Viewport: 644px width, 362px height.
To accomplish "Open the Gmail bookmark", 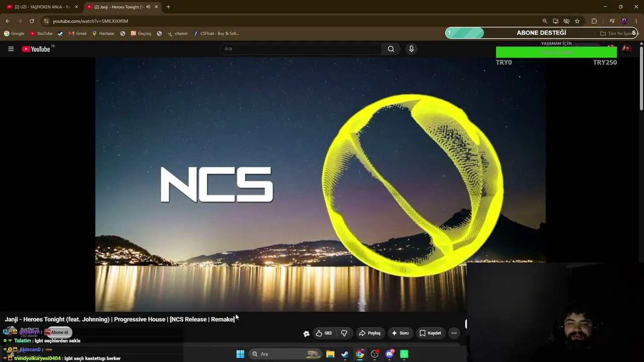I will click(77, 34).
